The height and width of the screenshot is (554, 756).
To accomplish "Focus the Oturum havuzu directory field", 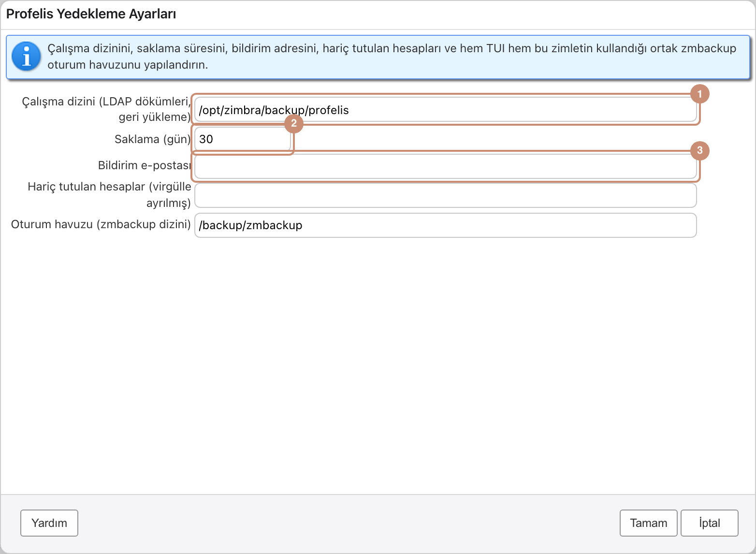I will pyautogui.click(x=445, y=225).
